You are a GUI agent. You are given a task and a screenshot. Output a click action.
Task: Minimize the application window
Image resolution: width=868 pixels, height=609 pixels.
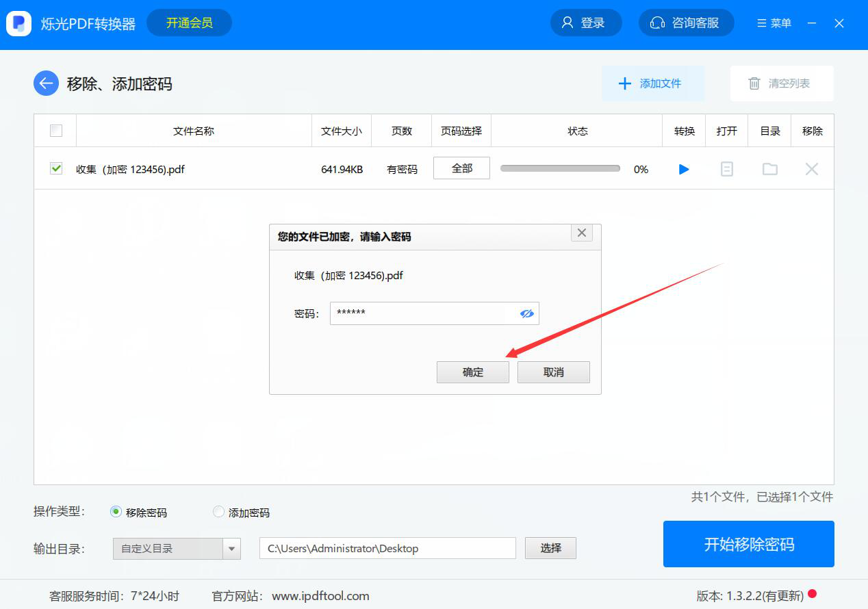coord(812,23)
